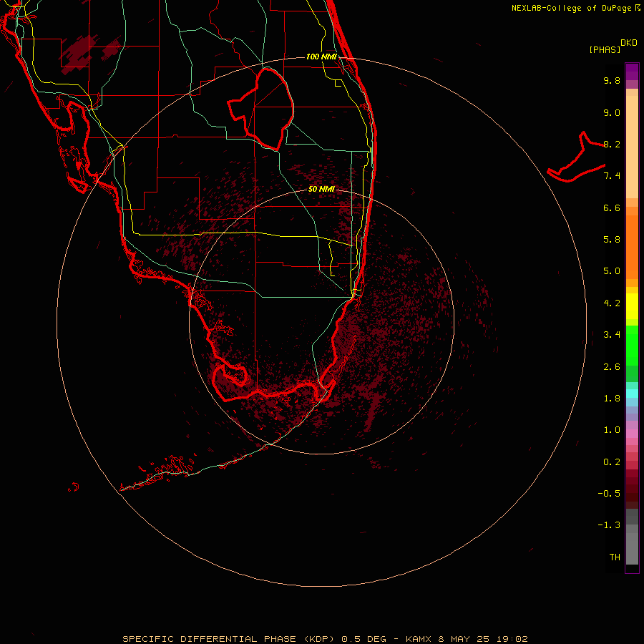Click the 4.2 legend value
This screenshot has width=644, height=644.
612,303
